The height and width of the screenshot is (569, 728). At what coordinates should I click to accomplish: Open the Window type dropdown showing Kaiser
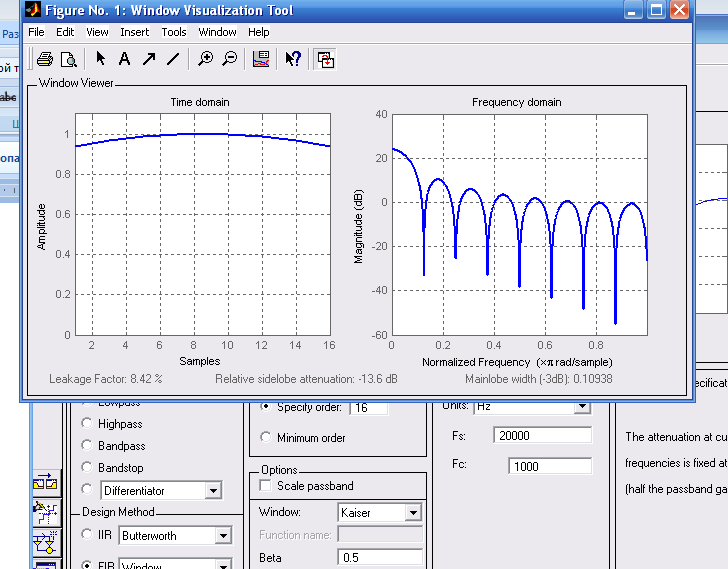click(413, 512)
